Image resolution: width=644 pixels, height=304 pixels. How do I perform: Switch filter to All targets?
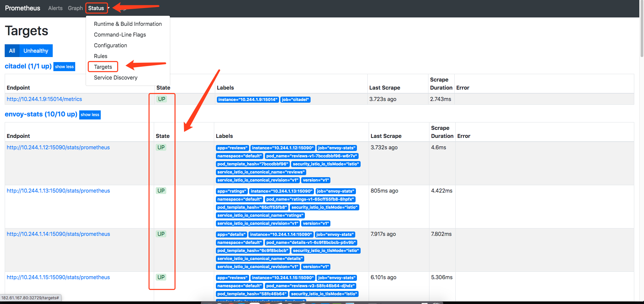point(12,51)
